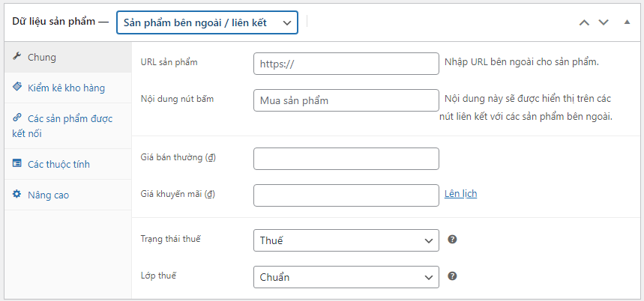Click the gear icon beside Nâng cao
This screenshot has width=644, height=301.
click(x=17, y=195)
